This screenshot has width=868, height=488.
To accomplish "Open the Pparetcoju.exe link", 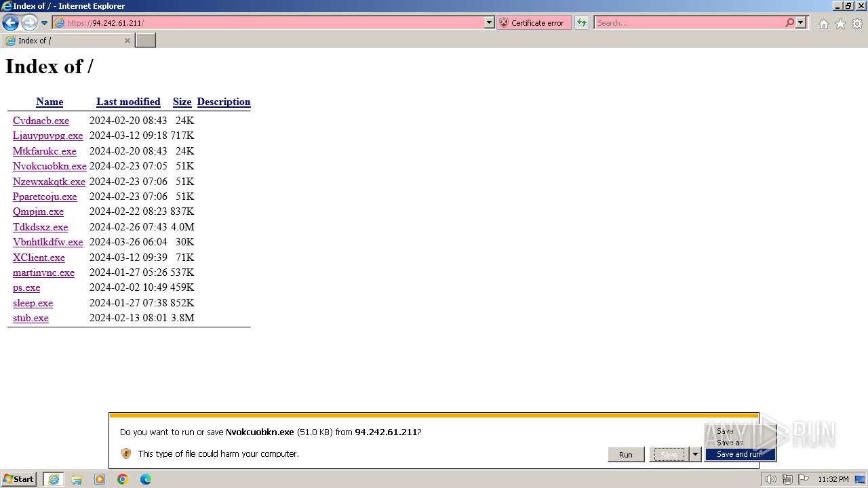I will point(45,197).
